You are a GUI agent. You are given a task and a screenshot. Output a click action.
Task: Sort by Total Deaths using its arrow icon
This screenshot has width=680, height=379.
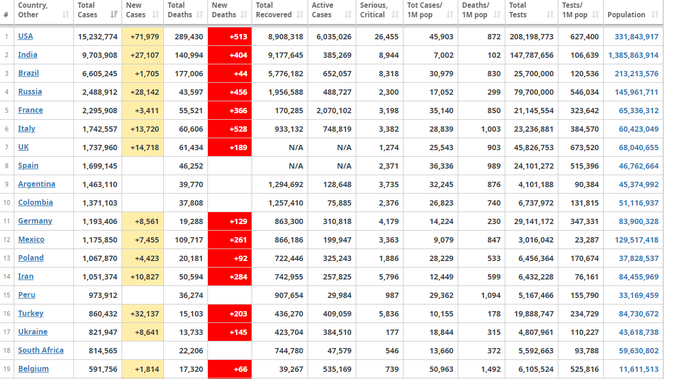[x=200, y=15]
